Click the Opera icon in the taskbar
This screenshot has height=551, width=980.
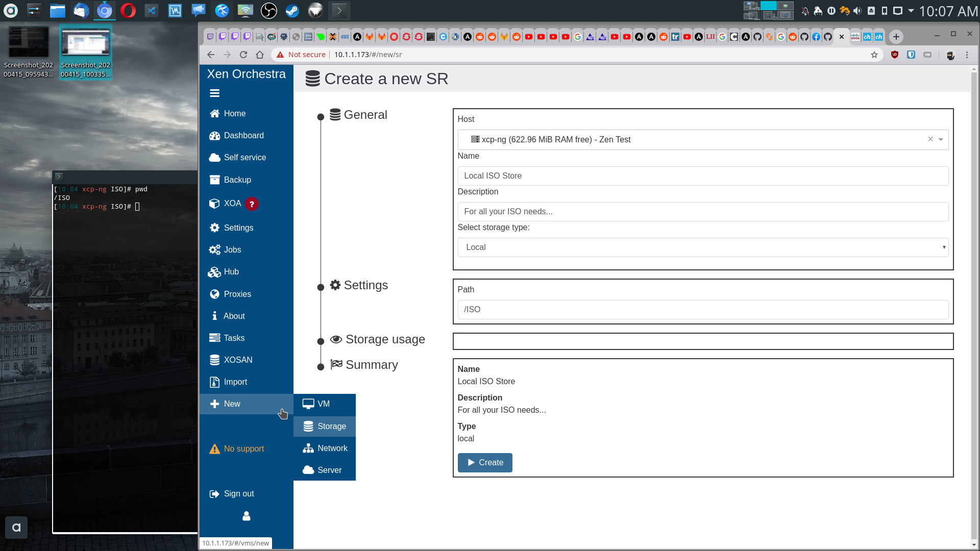[128, 10]
